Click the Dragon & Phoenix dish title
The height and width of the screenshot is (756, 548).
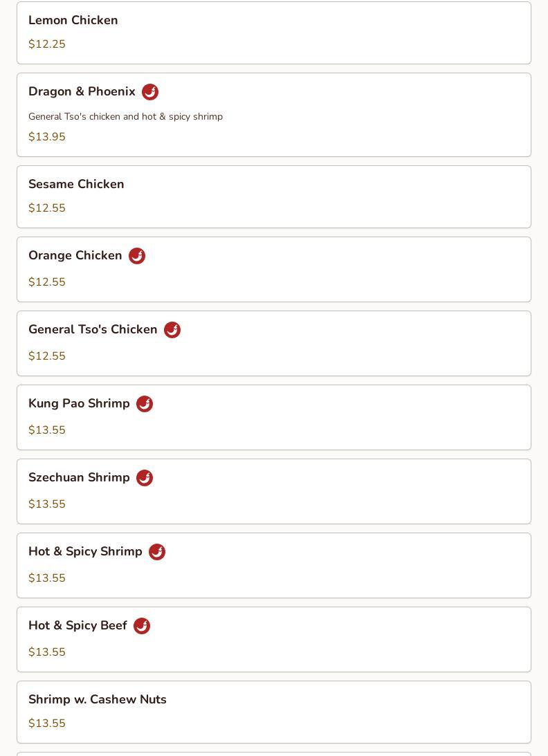tap(82, 91)
